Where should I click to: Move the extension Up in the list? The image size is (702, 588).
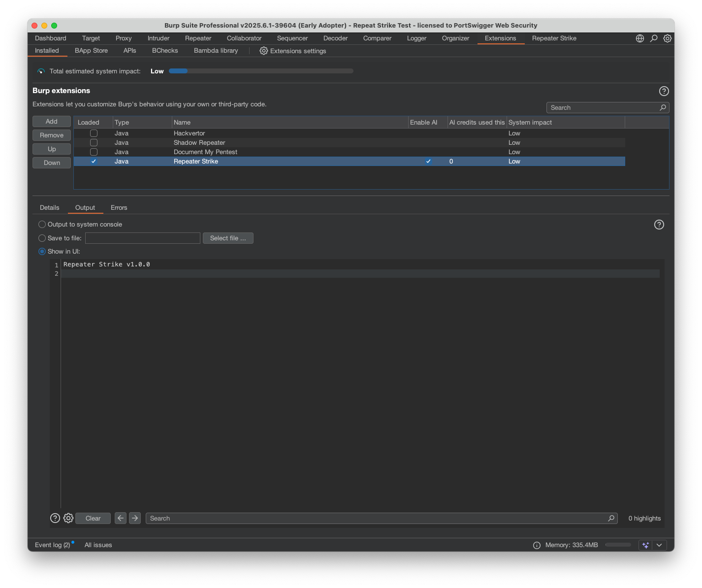[x=52, y=149]
